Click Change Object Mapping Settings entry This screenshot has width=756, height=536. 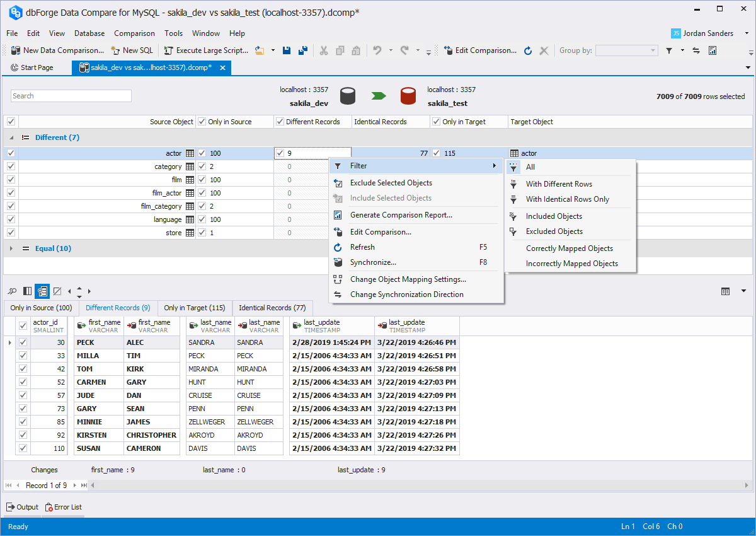416,279
